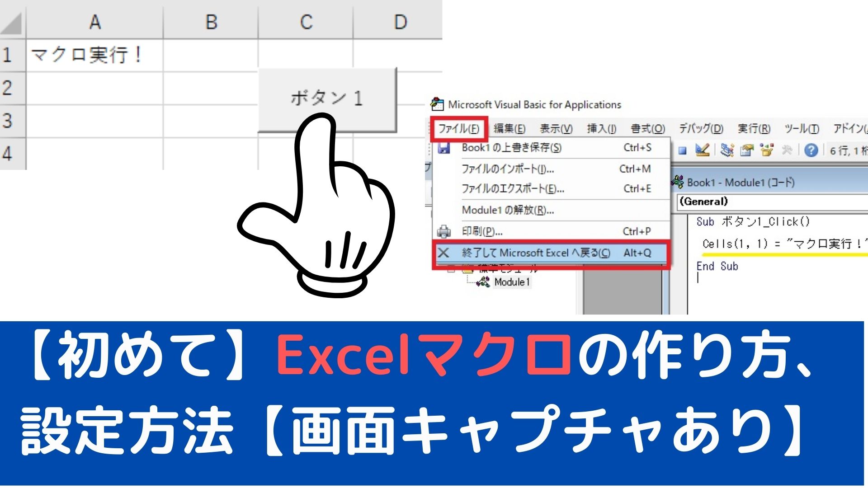Click the ボタン 1 form button

[x=327, y=99]
